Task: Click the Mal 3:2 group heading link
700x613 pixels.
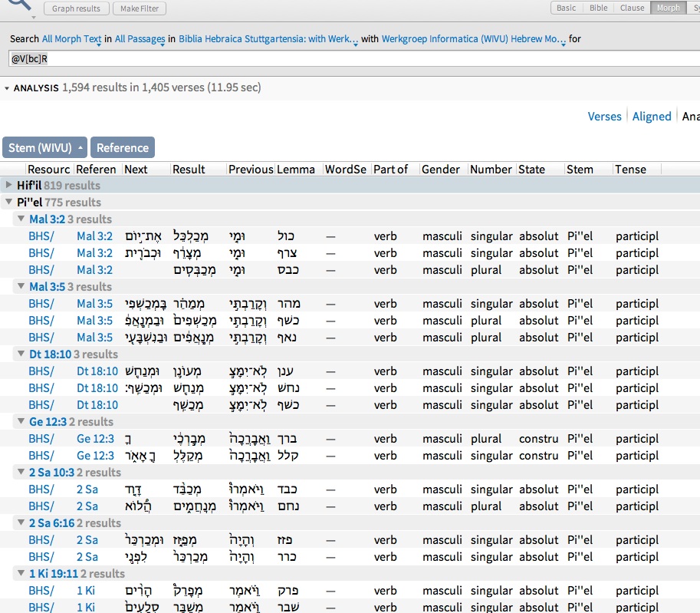Action: (48, 219)
